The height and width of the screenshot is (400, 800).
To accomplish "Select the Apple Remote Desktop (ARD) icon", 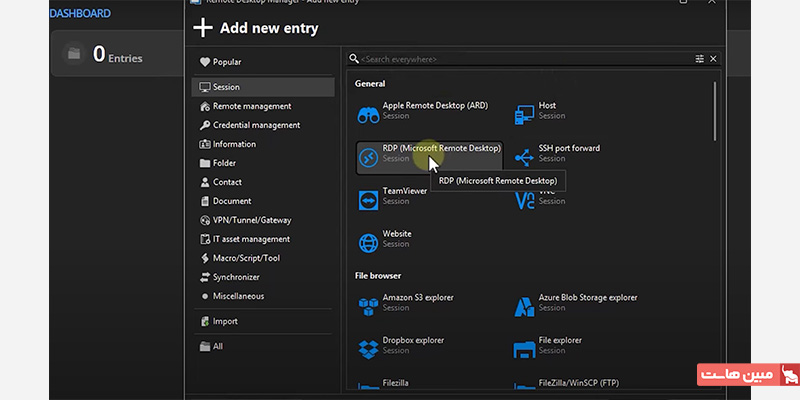I will [367, 116].
